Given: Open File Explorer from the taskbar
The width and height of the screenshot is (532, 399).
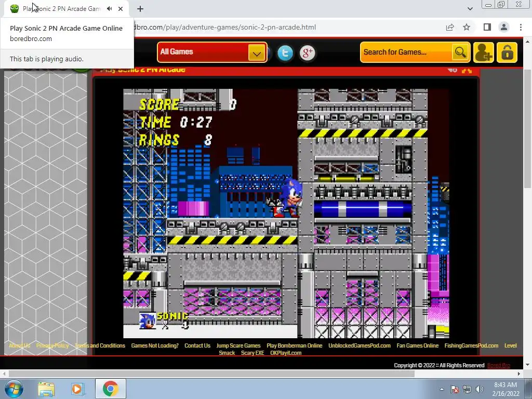Looking at the screenshot, I should (46, 389).
